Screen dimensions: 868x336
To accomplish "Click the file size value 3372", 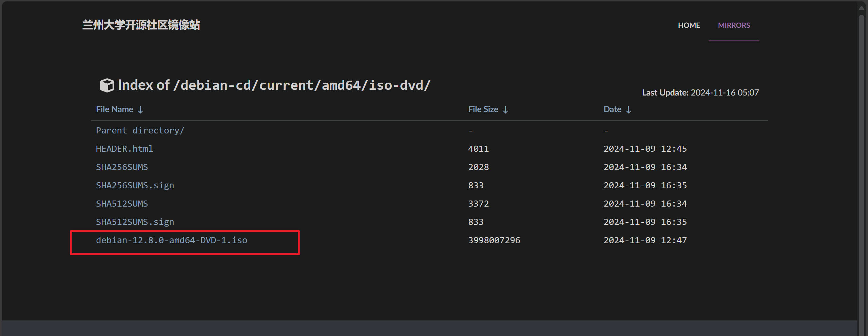I will click(478, 204).
